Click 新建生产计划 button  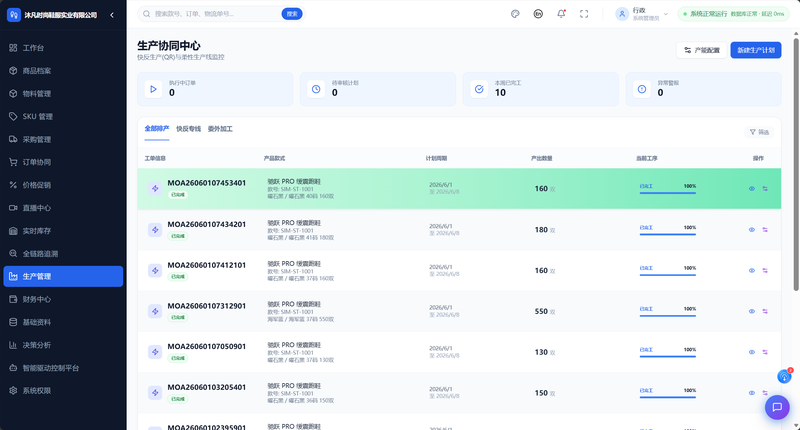pos(756,50)
